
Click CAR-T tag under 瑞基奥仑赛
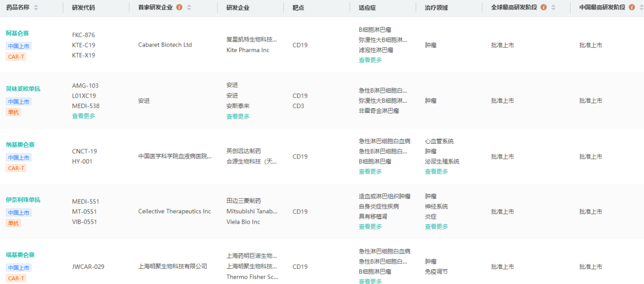(x=16, y=278)
